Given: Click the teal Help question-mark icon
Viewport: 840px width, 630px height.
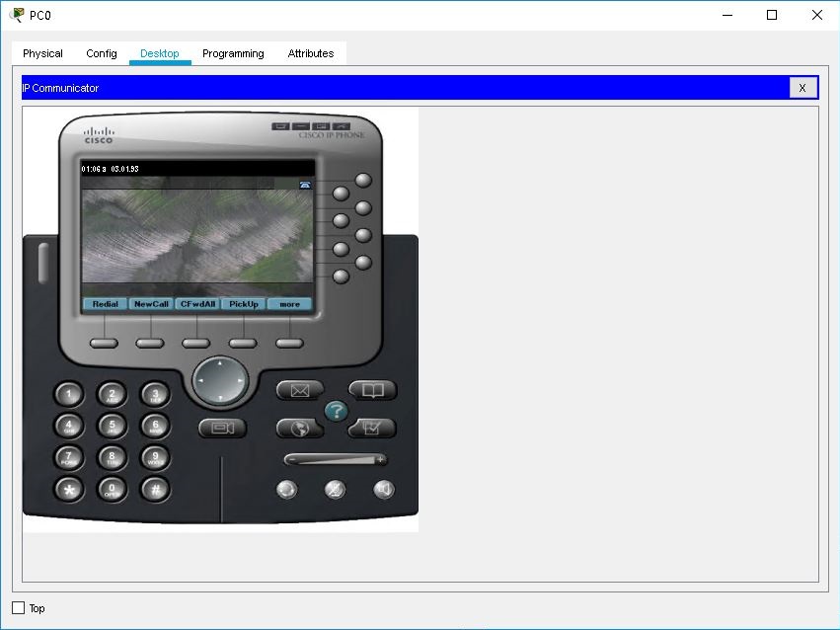Looking at the screenshot, I should tap(336, 411).
